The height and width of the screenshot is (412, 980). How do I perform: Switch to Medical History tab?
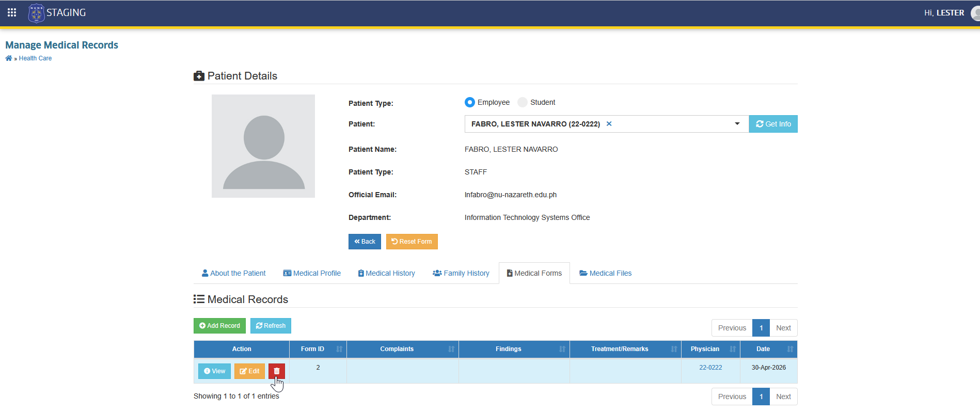[387, 273]
